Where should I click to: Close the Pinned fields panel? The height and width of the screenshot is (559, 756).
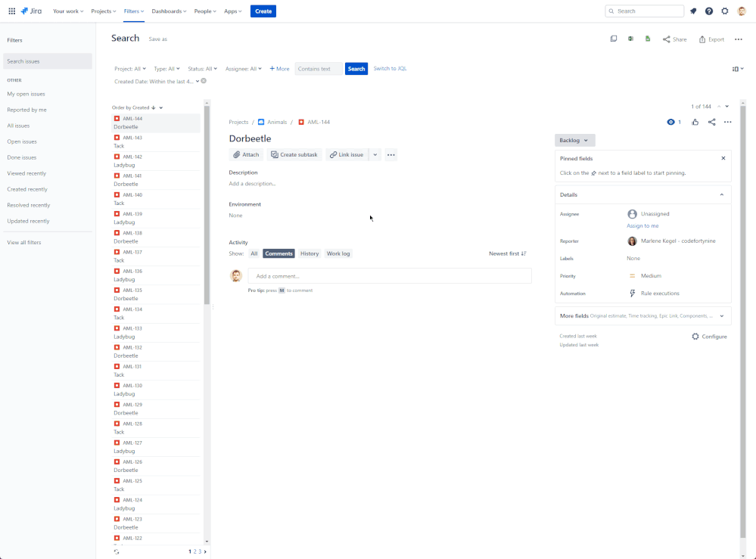coord(723,158)
